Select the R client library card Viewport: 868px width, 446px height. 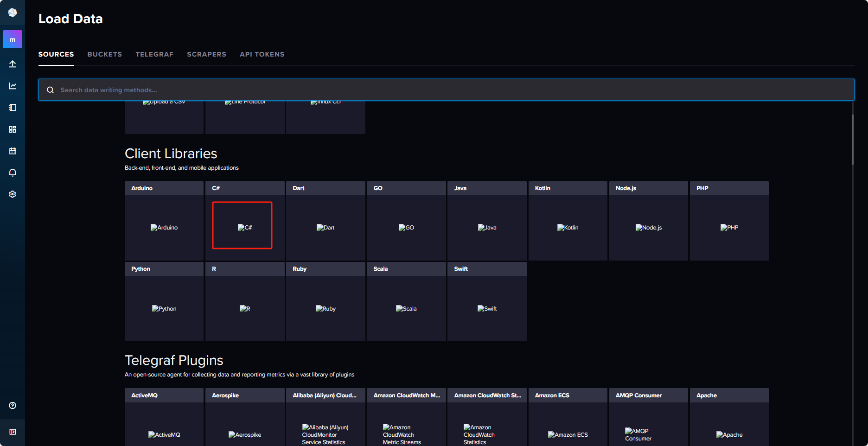coord(245,301)
